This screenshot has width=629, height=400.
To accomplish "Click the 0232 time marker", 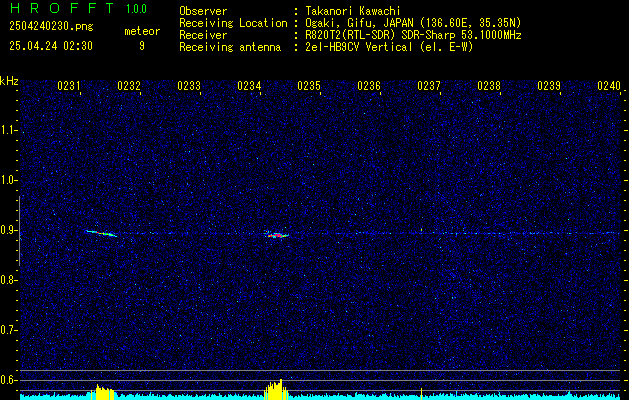I will coord(129,86).
